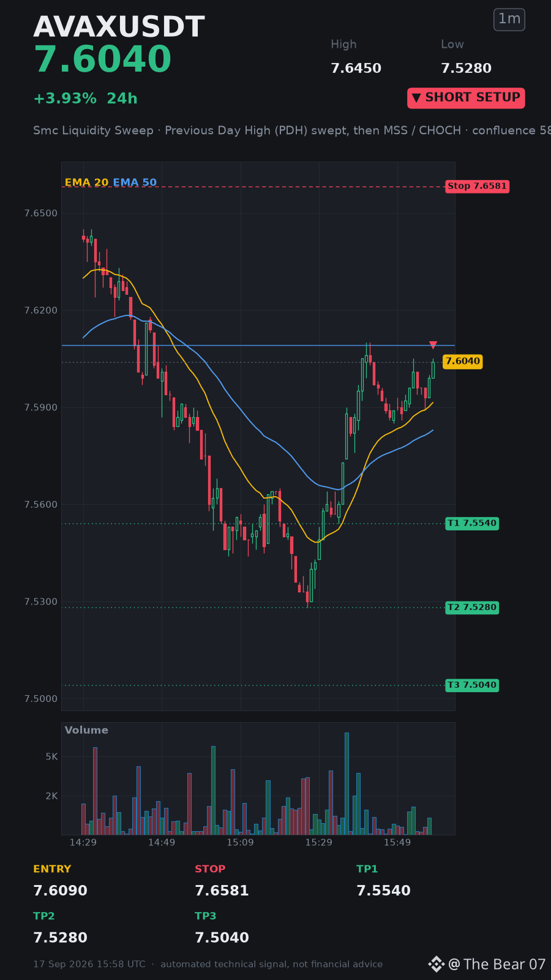Click the ENTRY value 7.6090

pos(60,891)
